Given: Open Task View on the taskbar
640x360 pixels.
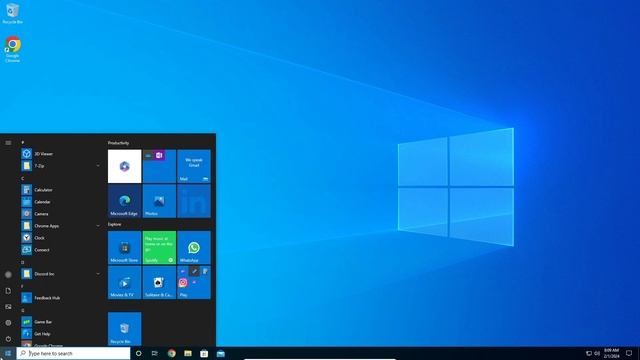Looking at the screenshot, I should (155, 353).
